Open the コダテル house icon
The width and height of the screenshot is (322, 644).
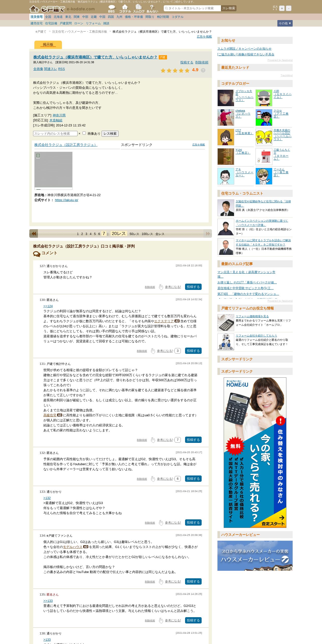(x=125, y=9)
